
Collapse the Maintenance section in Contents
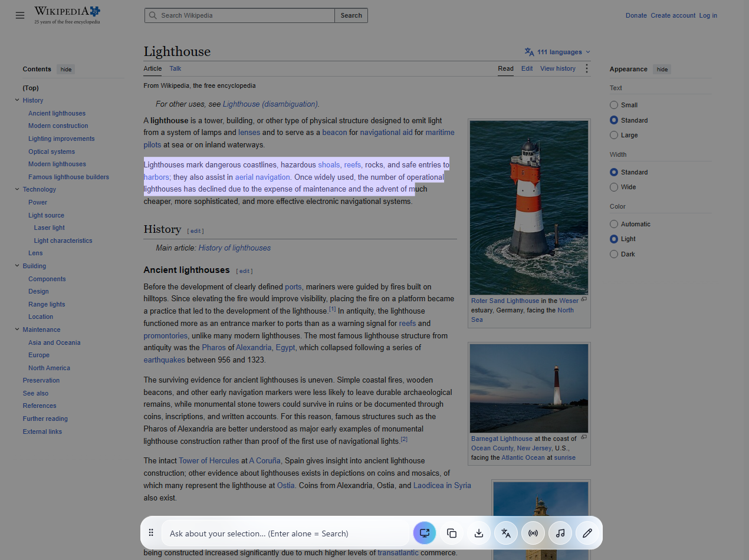(17, 330)
